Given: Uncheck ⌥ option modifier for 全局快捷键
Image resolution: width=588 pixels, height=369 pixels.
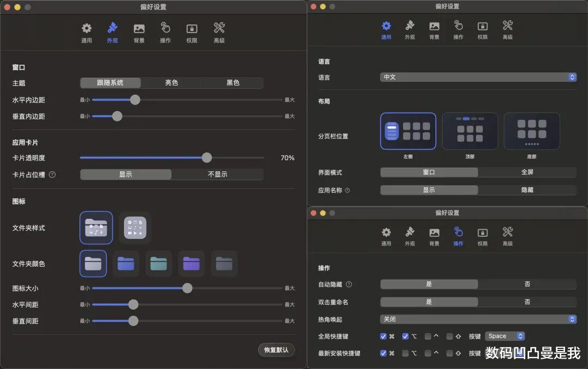Looking at the screenshot, I should coord(406,336).
